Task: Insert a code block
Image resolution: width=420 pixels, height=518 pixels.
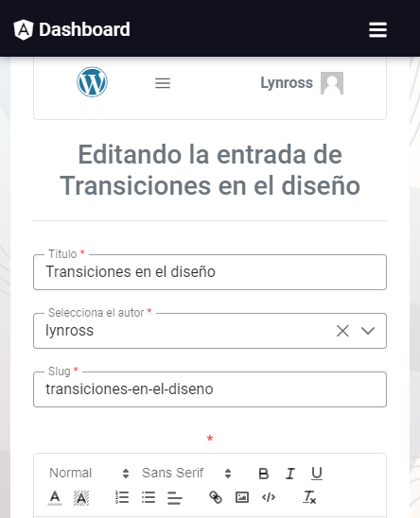Action: (x=269, y=497)
